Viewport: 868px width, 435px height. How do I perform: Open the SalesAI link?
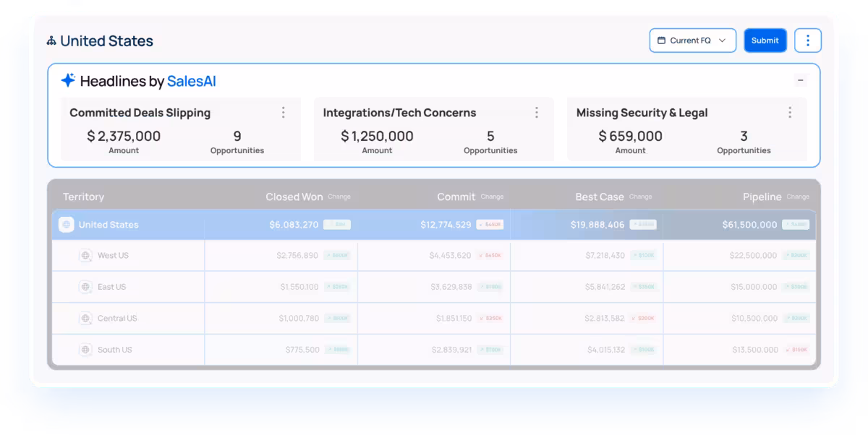point(192,81)
